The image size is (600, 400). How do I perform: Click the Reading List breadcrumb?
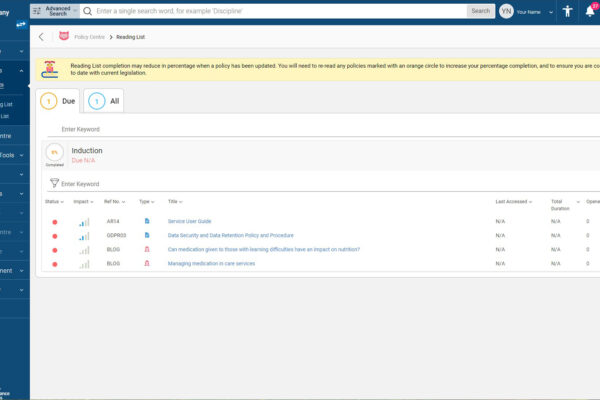[130, 37]
